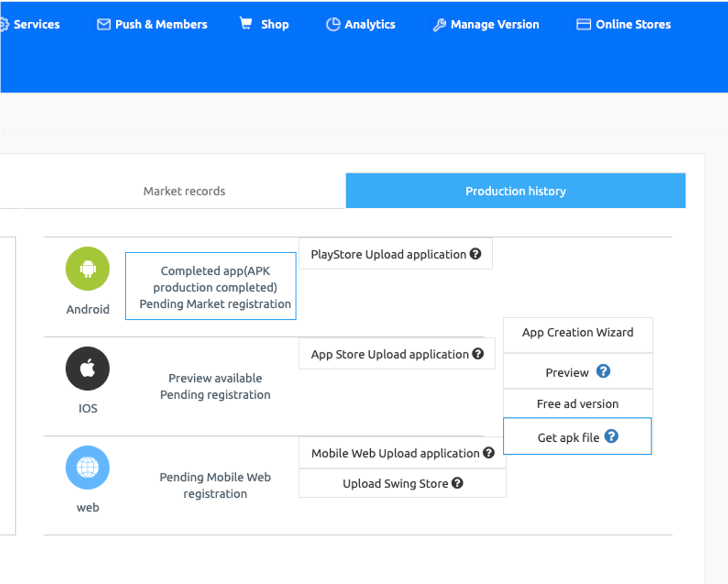Click help icon beside Mobile Web Upload application
The image size is (728, 584).
click(489, 453)
